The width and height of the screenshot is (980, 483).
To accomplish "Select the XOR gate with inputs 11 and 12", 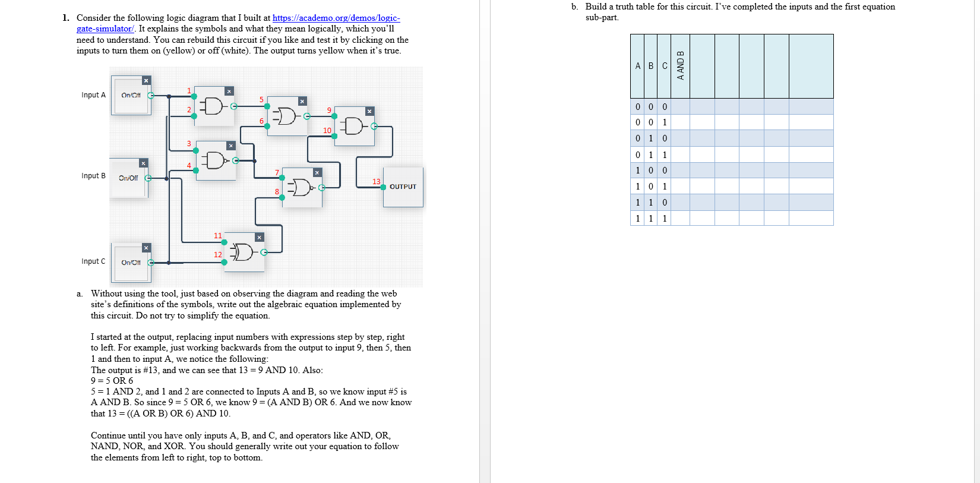I will click(x=244, y=252).
